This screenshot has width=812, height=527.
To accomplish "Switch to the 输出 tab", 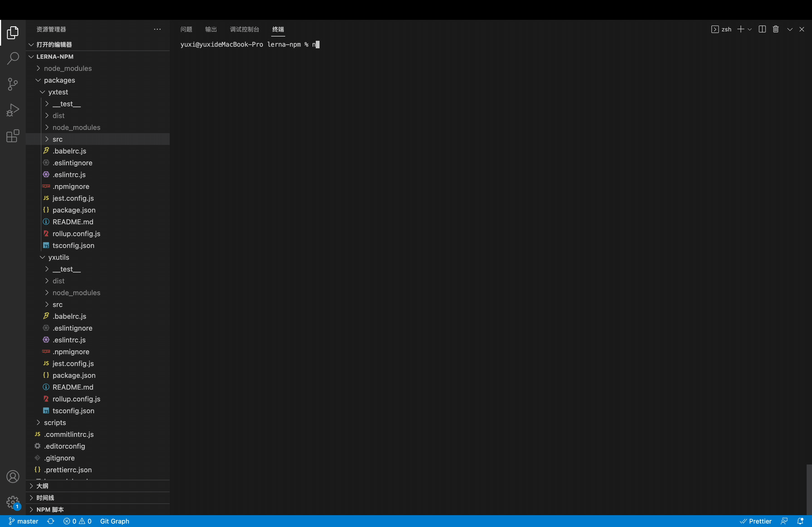I will click(x=211, y=29).
